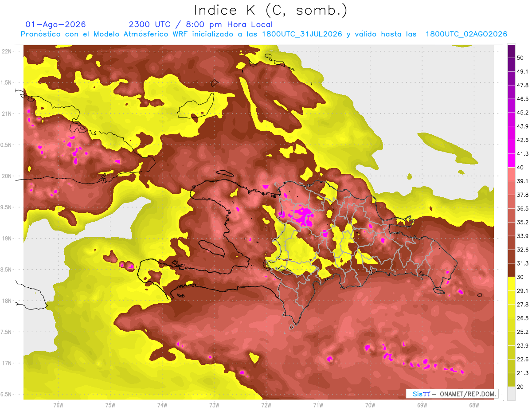The height and width of the screenshot is (411, 532).
Task: Select the "20N" latitude label
Action: pos(8,176)
